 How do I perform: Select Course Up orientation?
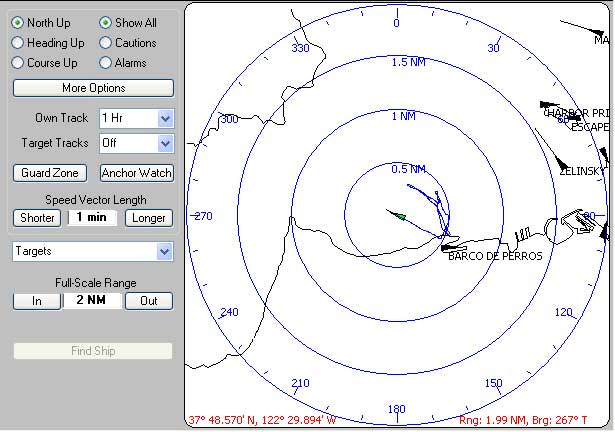click(18, 63)
